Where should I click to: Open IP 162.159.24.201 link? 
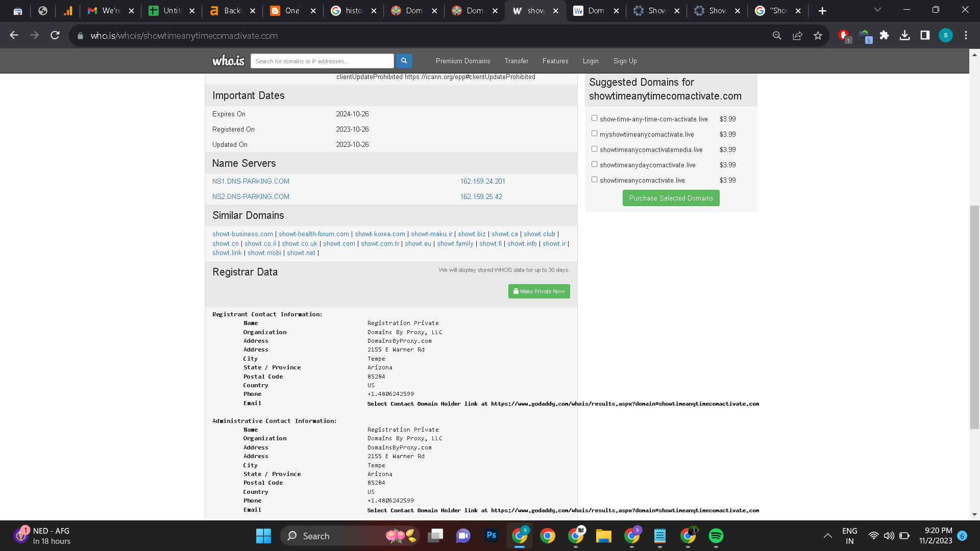point(482,181)
